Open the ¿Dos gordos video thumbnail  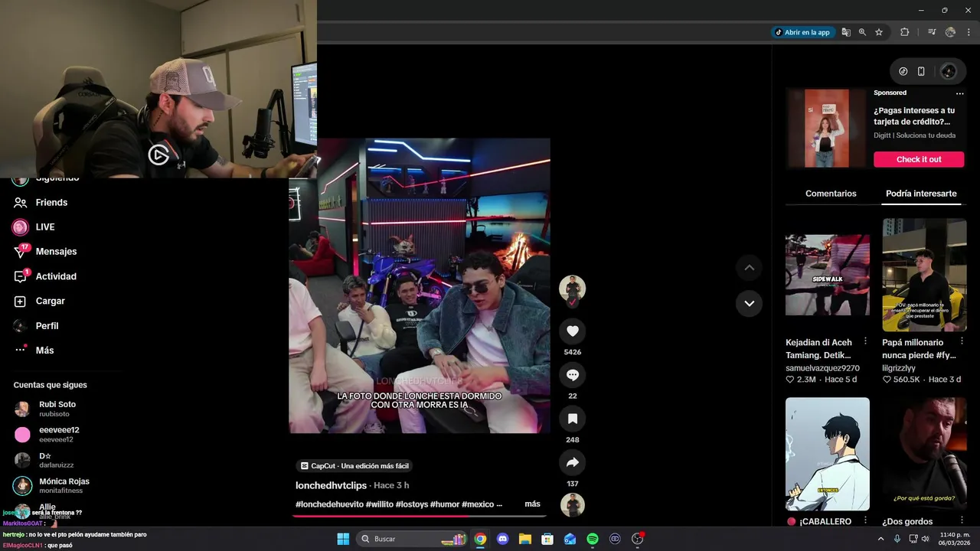[924, 454]
